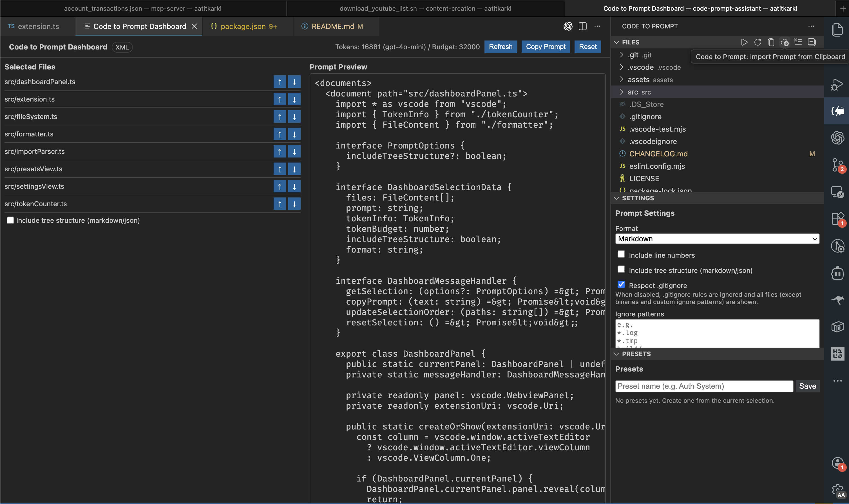Expand the assets folder in the file tree
The image size is (849, 504).
pyautogui.click(x=622, y=80)
